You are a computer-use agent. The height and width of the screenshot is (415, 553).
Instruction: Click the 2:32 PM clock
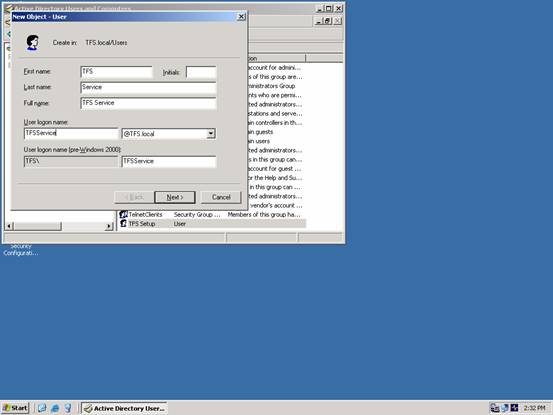(534, 408)
